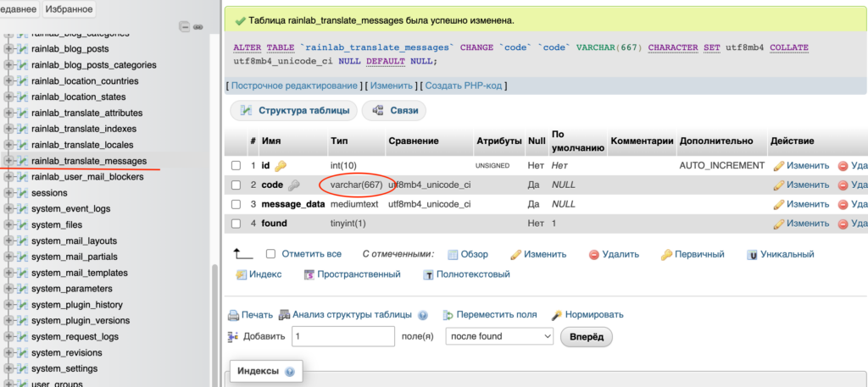Image resolution: width=868 pixels, height=387 pixels.
Task: Switch to the Table structure tab
Action: click(x=293, y=111)
